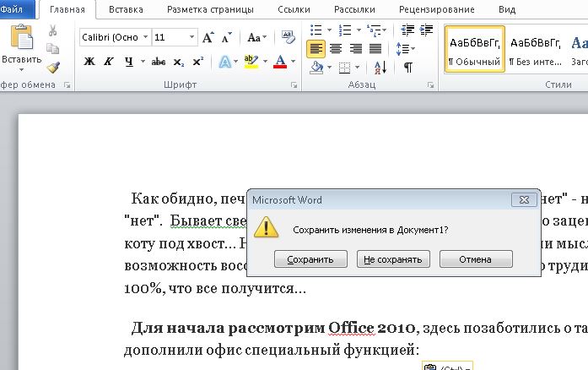
Task: Click the Increase Font Size icon
Action: (x=208, y=38)
